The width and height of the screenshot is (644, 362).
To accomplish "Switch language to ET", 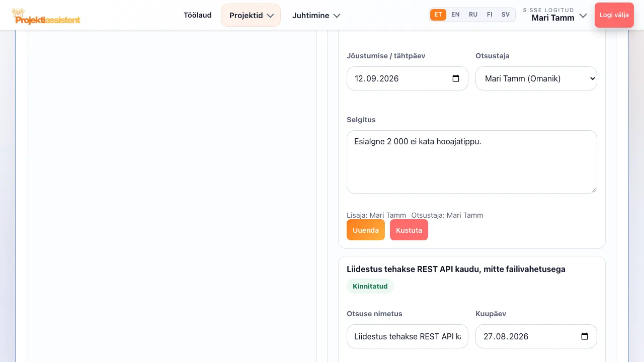I will (x=438, y=15).
